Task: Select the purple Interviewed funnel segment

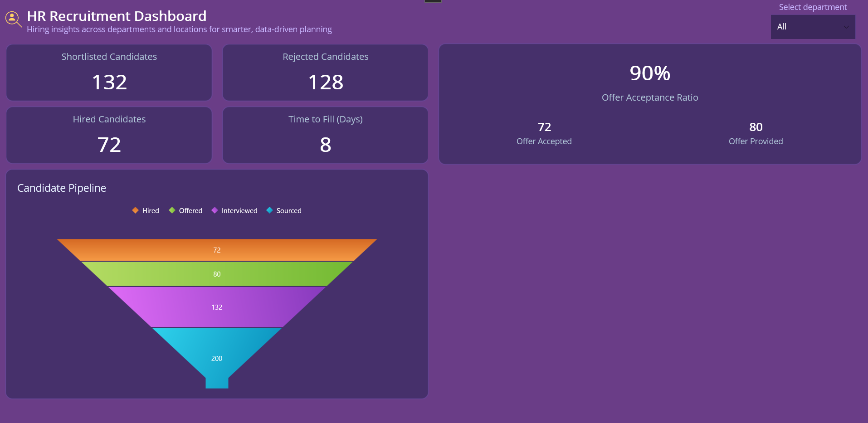Action: [217, 306]
